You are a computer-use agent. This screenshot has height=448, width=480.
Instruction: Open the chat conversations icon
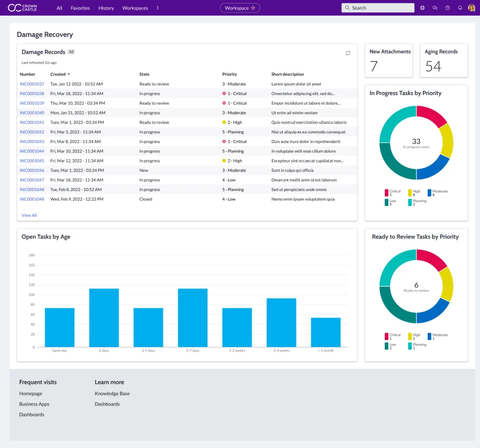(434, 8)
